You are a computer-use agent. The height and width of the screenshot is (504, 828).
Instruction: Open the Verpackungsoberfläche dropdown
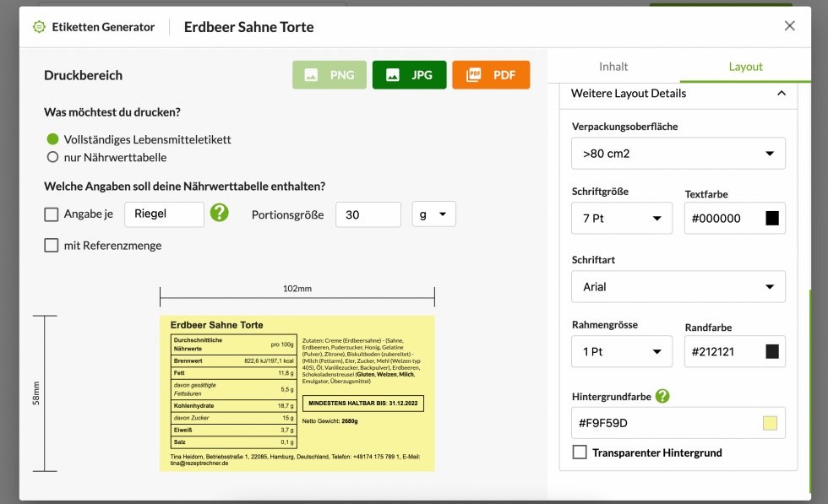[x=678, y=154]
